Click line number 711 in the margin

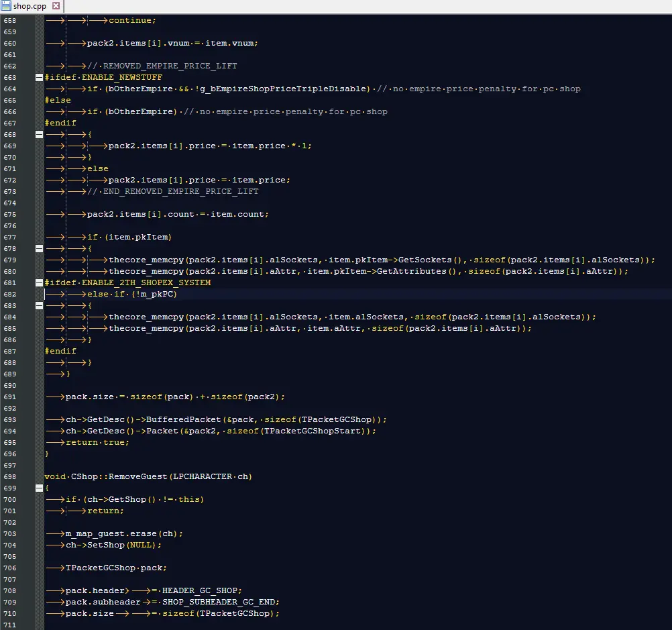(x=10, y=625)
